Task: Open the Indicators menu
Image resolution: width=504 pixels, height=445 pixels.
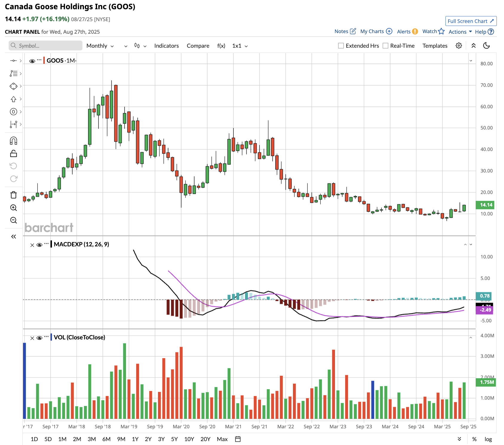Action: click(166, 46)
